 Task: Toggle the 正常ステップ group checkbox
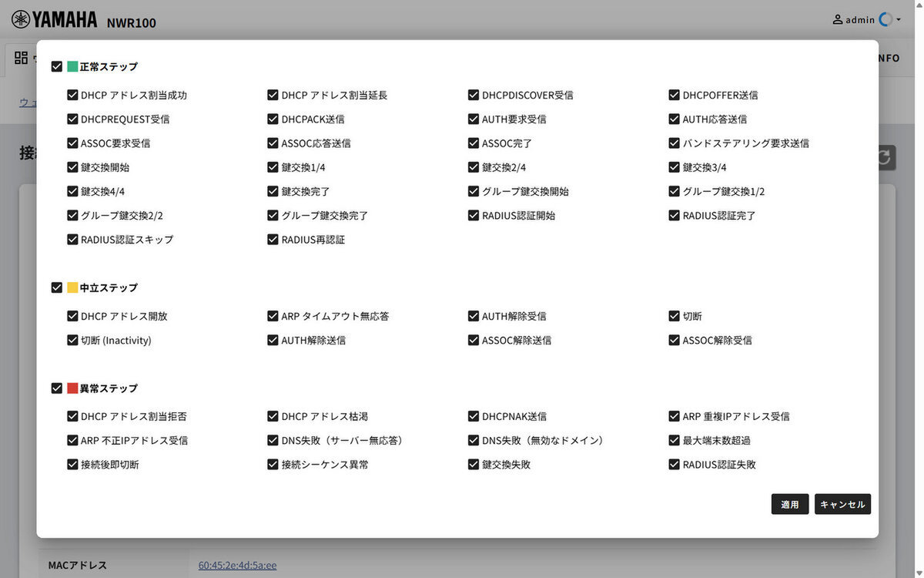pyautogui.click(x=56, y=67)
